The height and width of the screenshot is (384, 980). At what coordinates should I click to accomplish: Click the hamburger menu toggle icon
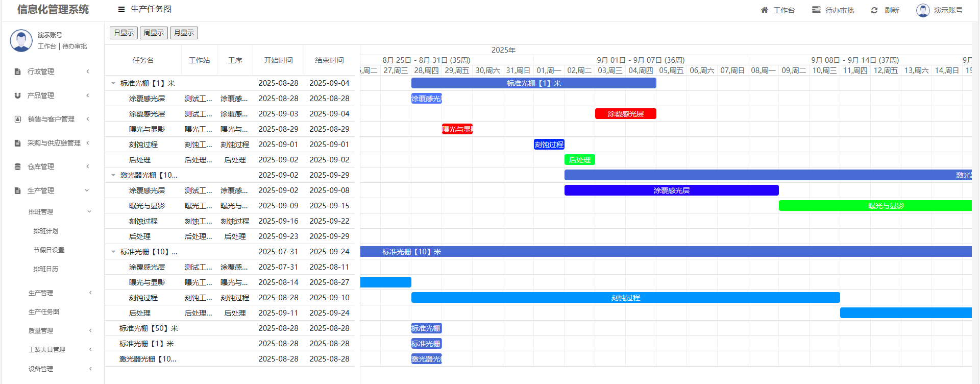pyautogui.click(x=121, y=9)
